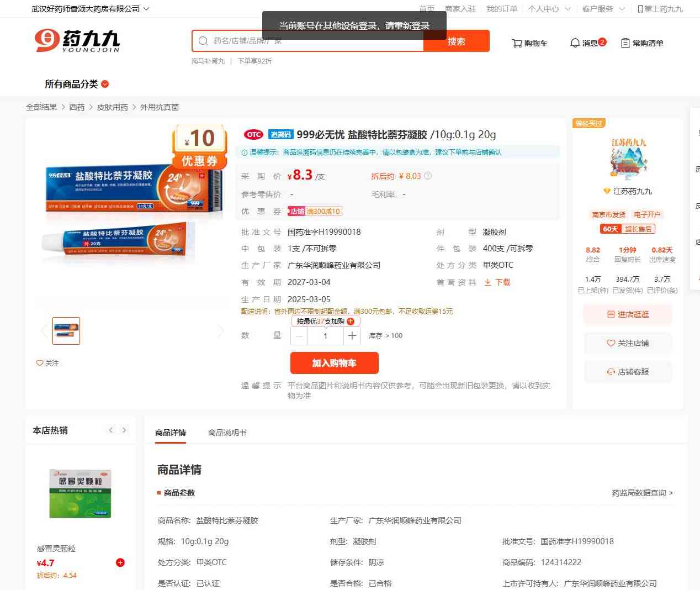Image resolution: width=700 pixels, height=590 pixels.
Task: Add the product to cart with 加入购物车
Action: pos(335,363)
